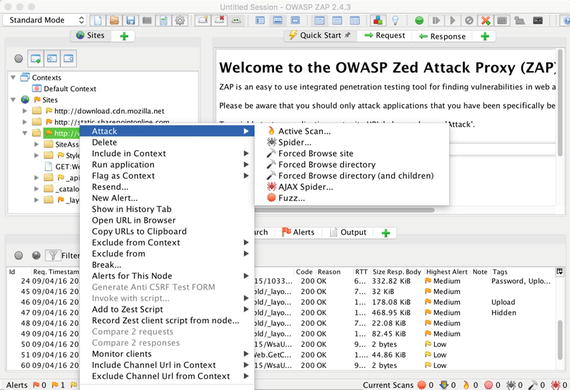Click the light bulb toolbar icon
Image resolution: width=570 pixels, height=390 pixels.
click(395, 20)
